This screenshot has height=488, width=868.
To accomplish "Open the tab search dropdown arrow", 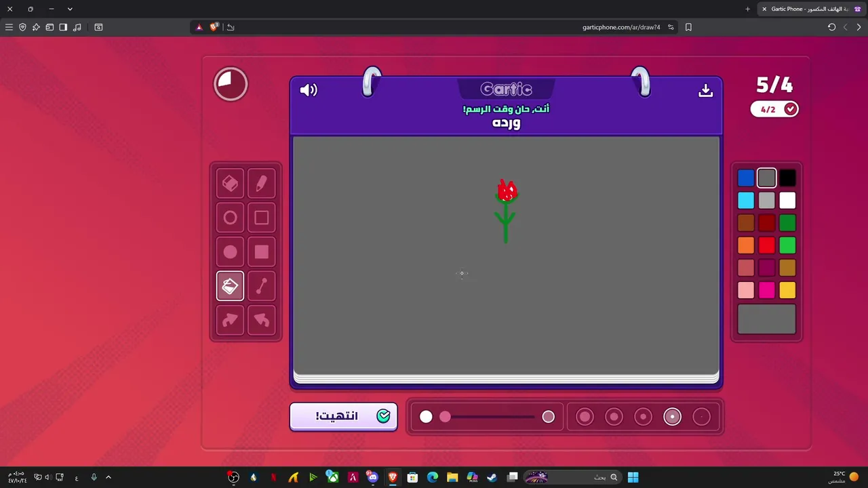I will point(70,9).
